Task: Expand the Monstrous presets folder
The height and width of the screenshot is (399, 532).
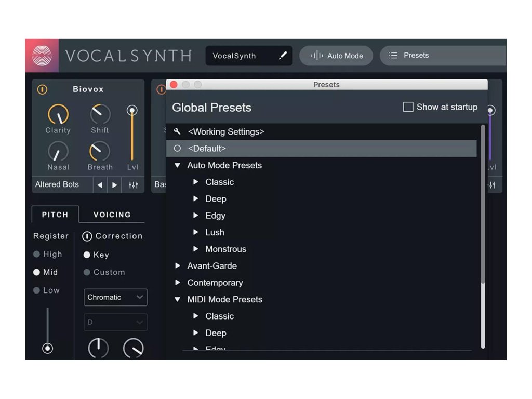Action: (x=196, y=249)
